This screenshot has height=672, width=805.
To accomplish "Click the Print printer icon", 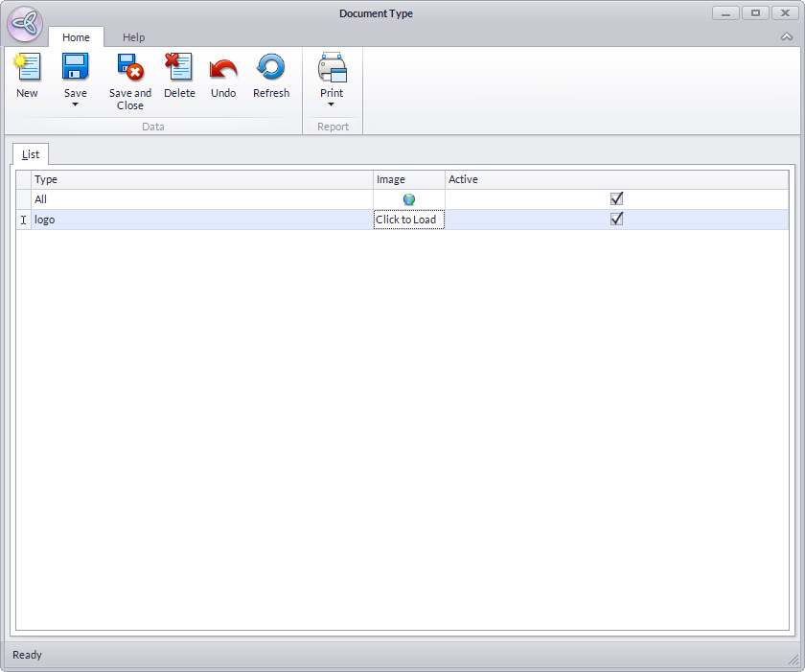I will (x=332, y=68).
